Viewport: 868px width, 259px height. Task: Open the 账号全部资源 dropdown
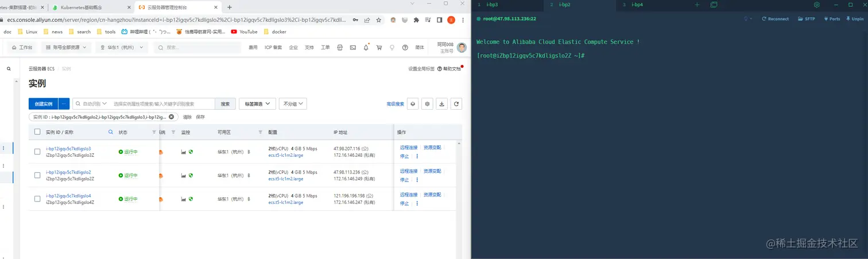(x=66, y=48)
